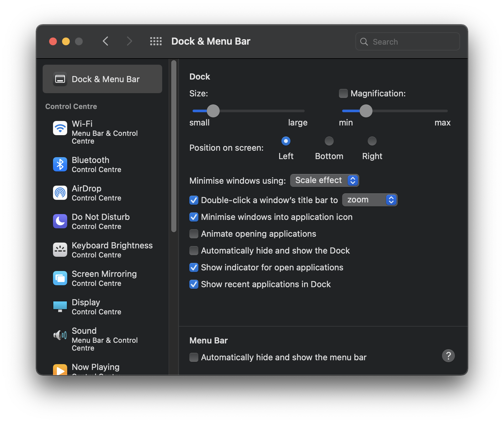Click the max label under Magnification slider
The width and height of the screenshot is (504, 423).
tap(443, 123)
